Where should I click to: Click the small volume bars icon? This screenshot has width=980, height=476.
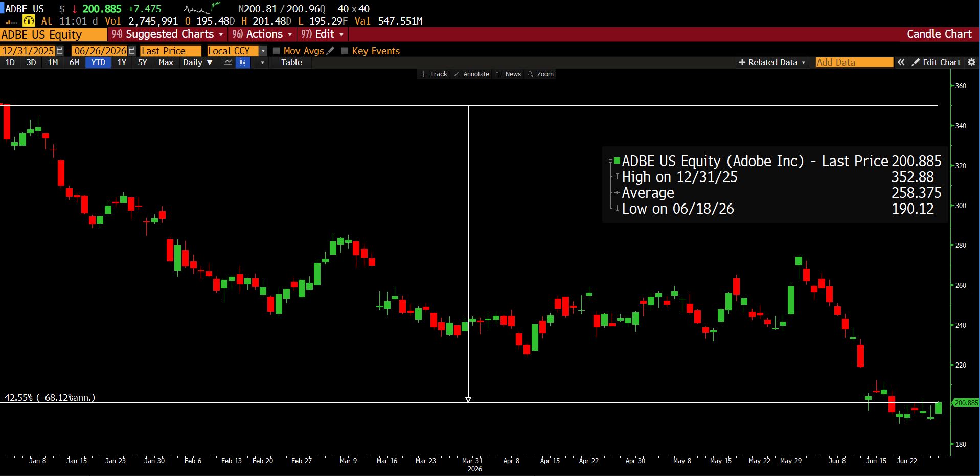[x=11, y=22]
